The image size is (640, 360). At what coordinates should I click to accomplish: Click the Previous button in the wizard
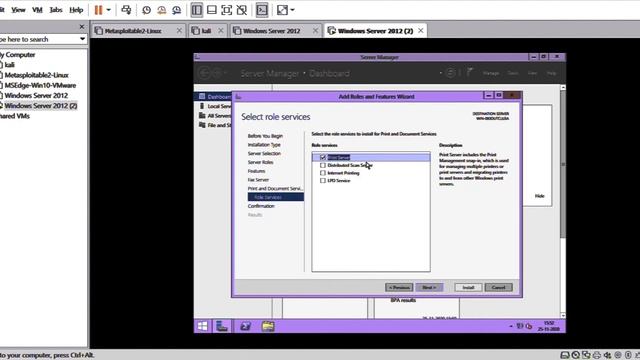click(x=399, y=287)
